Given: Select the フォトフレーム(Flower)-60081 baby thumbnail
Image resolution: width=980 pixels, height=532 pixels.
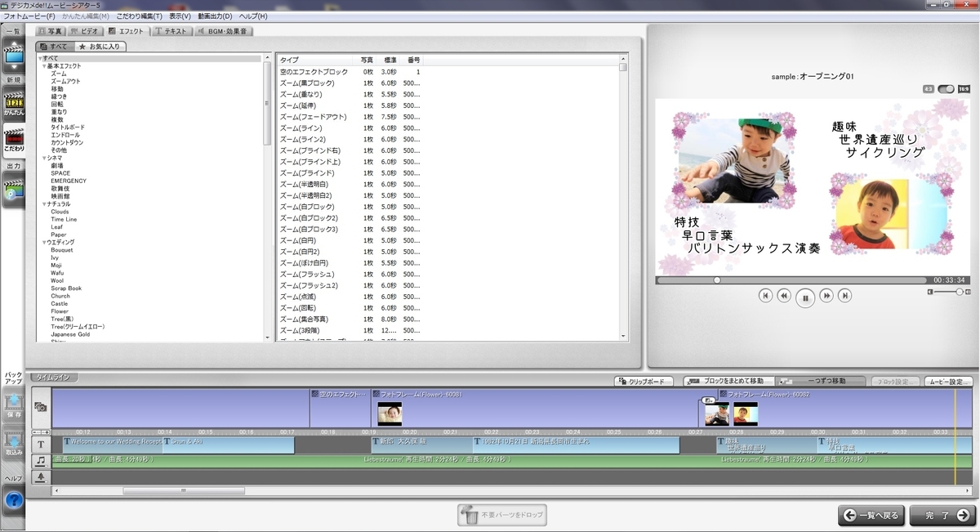Looking at the screenshot, I should pyautogui.click(x=390, y=414).
